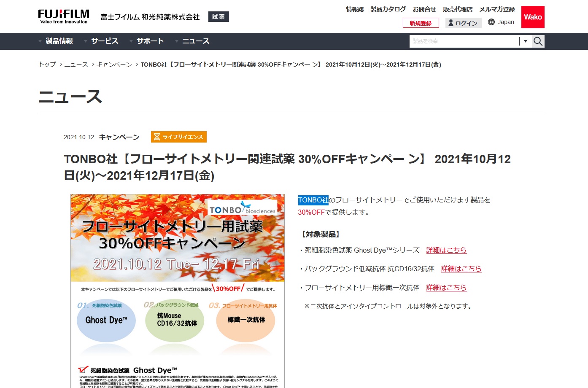
Task: Click the 【対象製品】 heading
Action: [321, 234]
